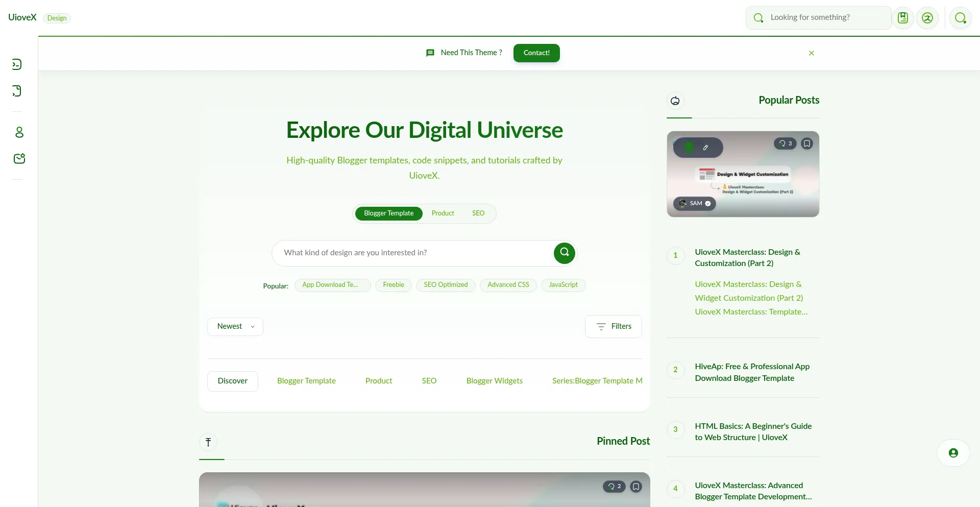Click the Contact! button
This screenshot has height=507, width=980.
536,53
